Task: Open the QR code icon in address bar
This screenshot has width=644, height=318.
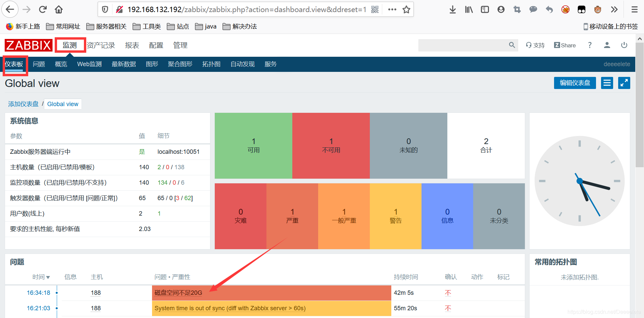Action: pyautogui.click(x=375, y=9)
